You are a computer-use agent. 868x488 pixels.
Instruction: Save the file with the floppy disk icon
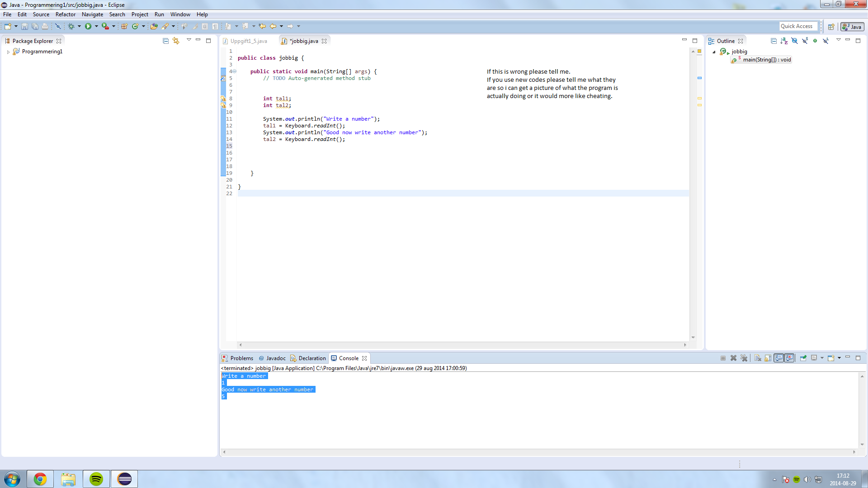click(24, 27)
